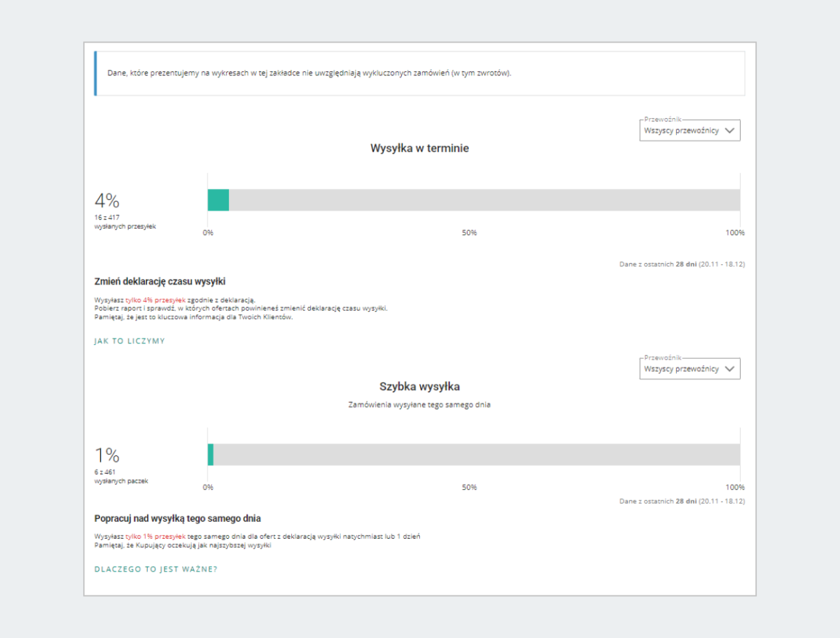Click chevron arrow in the Szybka wysyłka carrier dropdown

730,369
